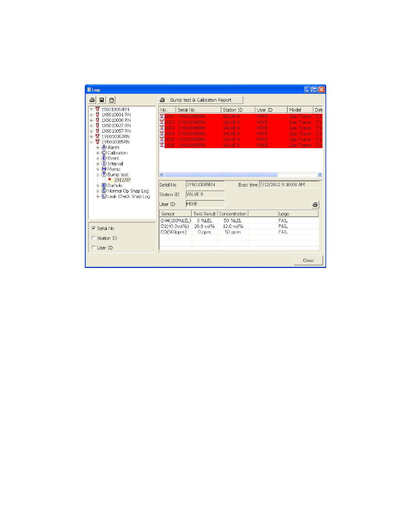Select the 1X6010008 RN instrument
The width and height of the screenshot is (411, 532).
(116, 120)
